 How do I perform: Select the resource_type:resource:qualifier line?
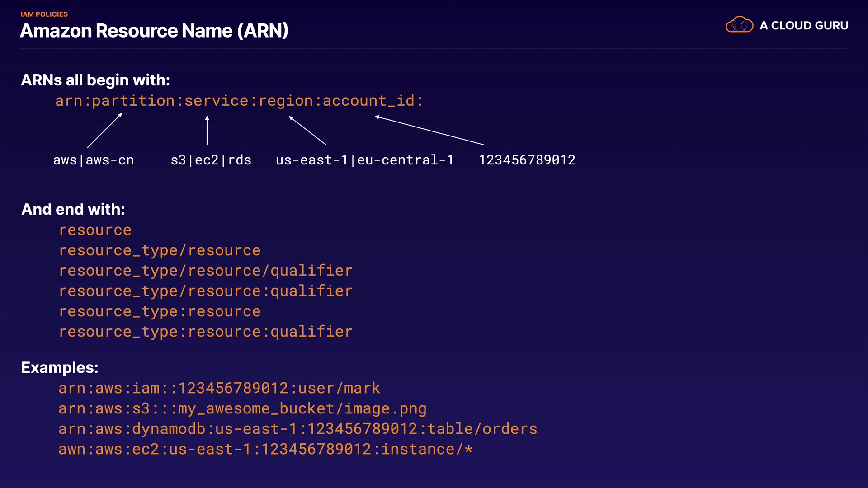click(206, 332)
